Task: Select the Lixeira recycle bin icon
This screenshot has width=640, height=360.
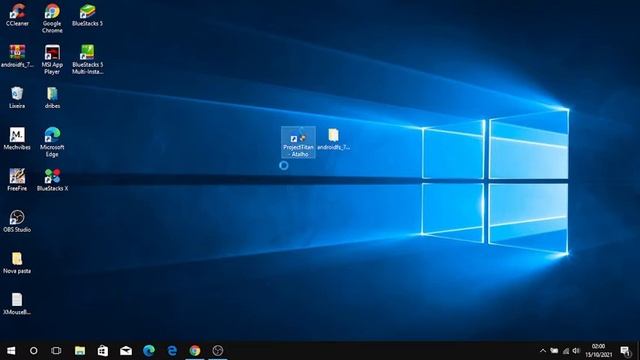Action: [x=17, y=98]
